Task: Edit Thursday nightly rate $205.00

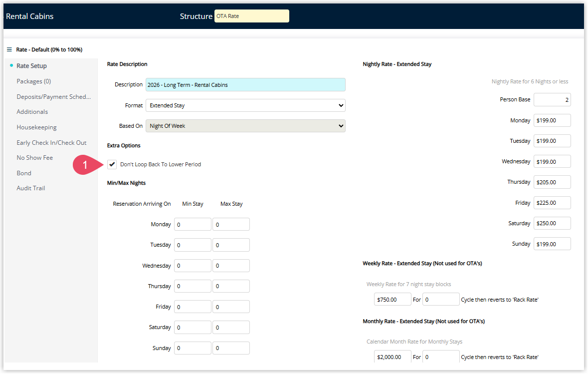Action: 552,182
